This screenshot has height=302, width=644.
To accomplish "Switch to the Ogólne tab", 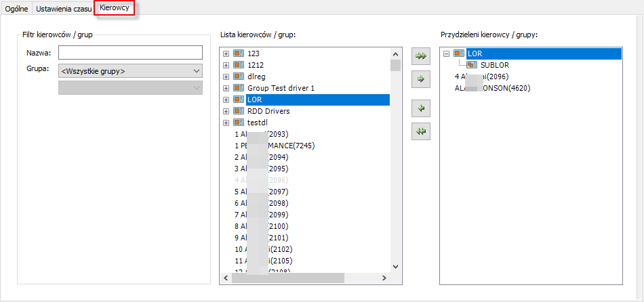I will tap(16, 8).
